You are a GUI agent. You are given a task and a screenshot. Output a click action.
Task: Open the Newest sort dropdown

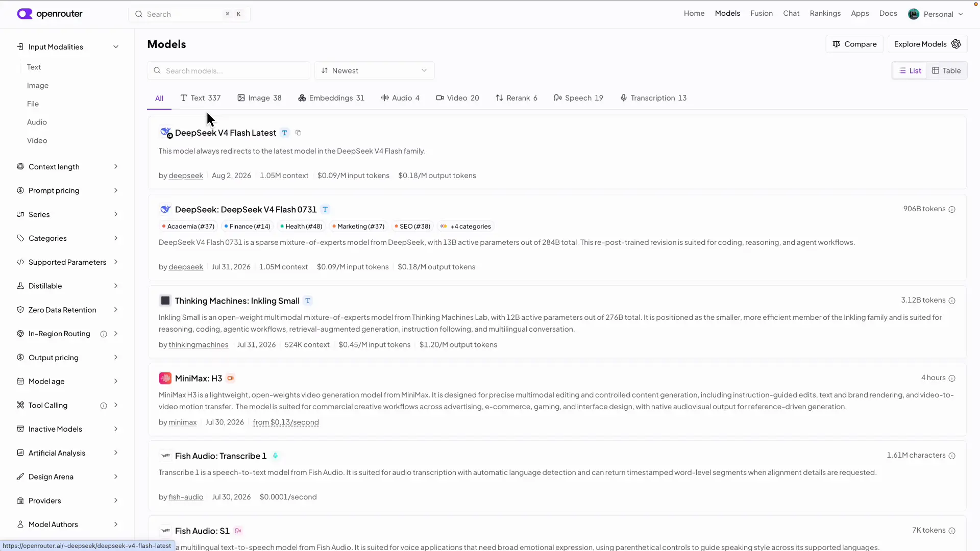(x=375, y=71)
